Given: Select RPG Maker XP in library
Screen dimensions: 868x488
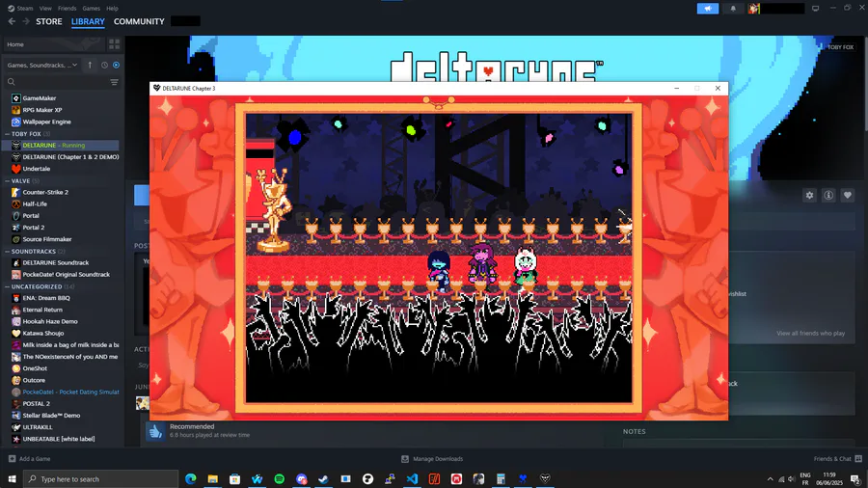Looking at the screenshot, I should tap(61, 110).
